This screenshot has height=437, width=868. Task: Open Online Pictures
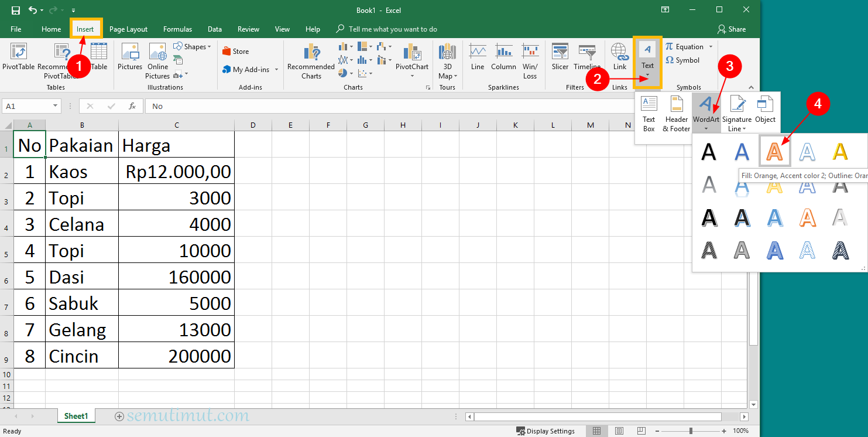(x=157, y=61)
